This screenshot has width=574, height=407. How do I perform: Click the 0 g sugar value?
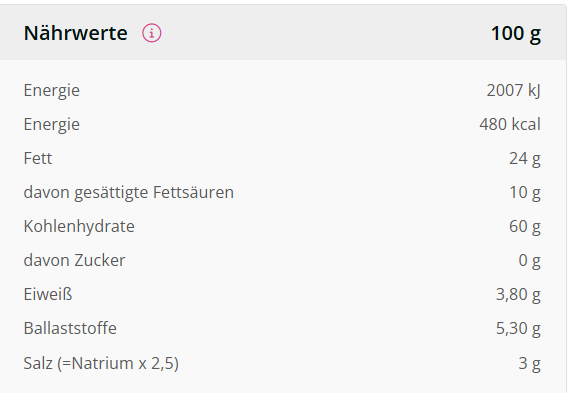529,261
